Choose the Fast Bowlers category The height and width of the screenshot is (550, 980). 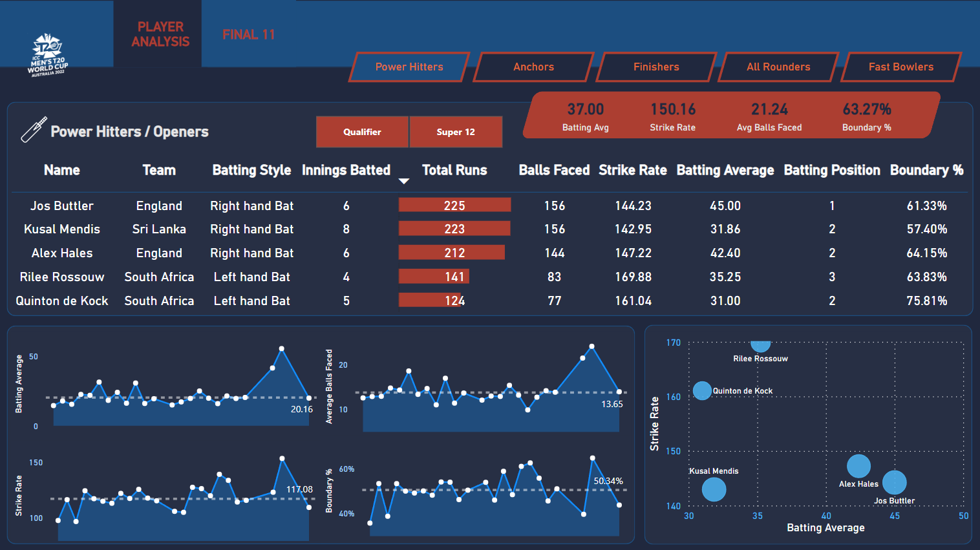click(x=900, y=67)
